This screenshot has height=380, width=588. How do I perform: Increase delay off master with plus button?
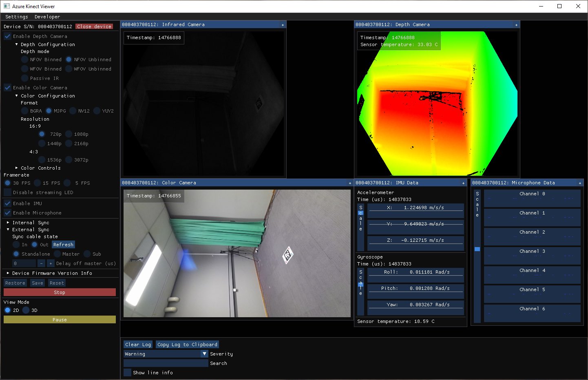click(x=51, y=263)
